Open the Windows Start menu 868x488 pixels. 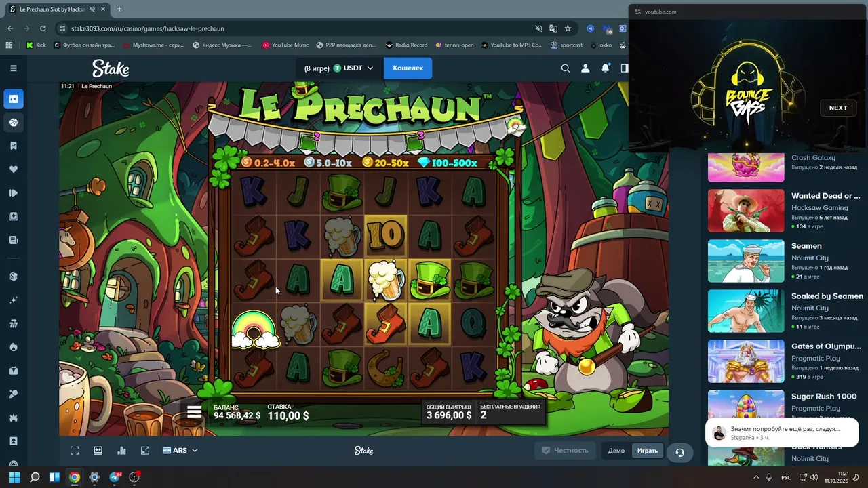pyautogui.click(x=15, y=477)
